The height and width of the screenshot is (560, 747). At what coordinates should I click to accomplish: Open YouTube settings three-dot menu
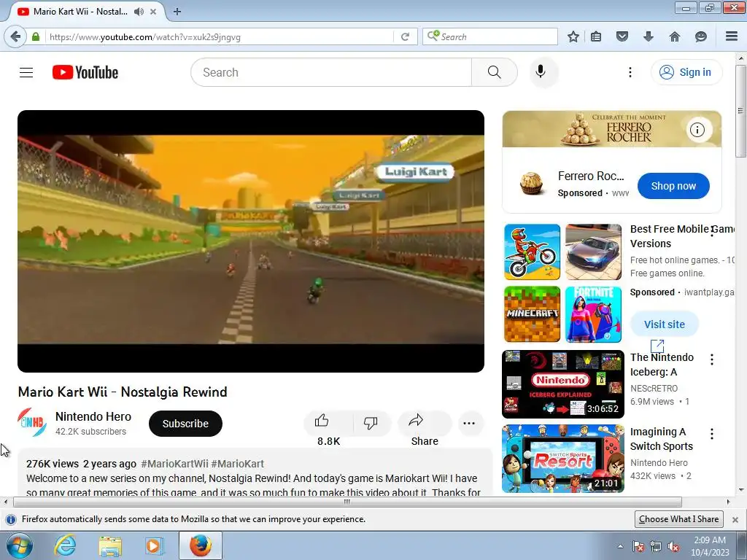pos(630,72)
